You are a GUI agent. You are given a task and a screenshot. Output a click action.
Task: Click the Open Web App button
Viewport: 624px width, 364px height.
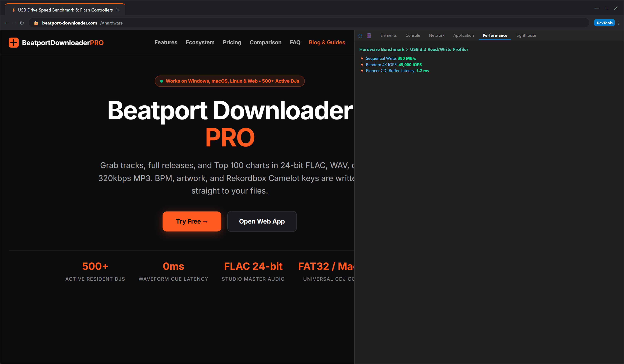(x=262, y=221)
